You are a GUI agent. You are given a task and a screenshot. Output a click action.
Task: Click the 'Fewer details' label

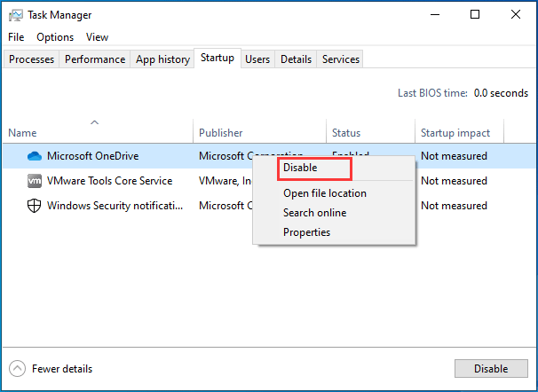point(62,369)
